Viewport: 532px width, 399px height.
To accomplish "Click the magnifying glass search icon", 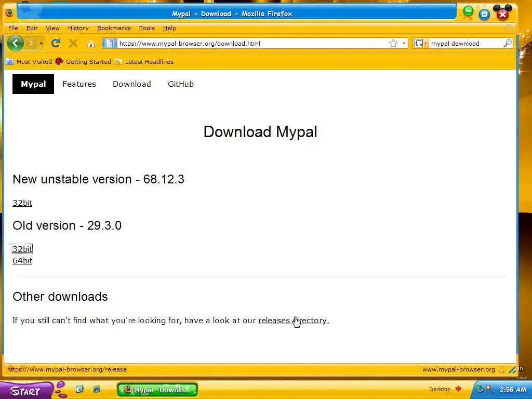I will click(x=507, y=43).
